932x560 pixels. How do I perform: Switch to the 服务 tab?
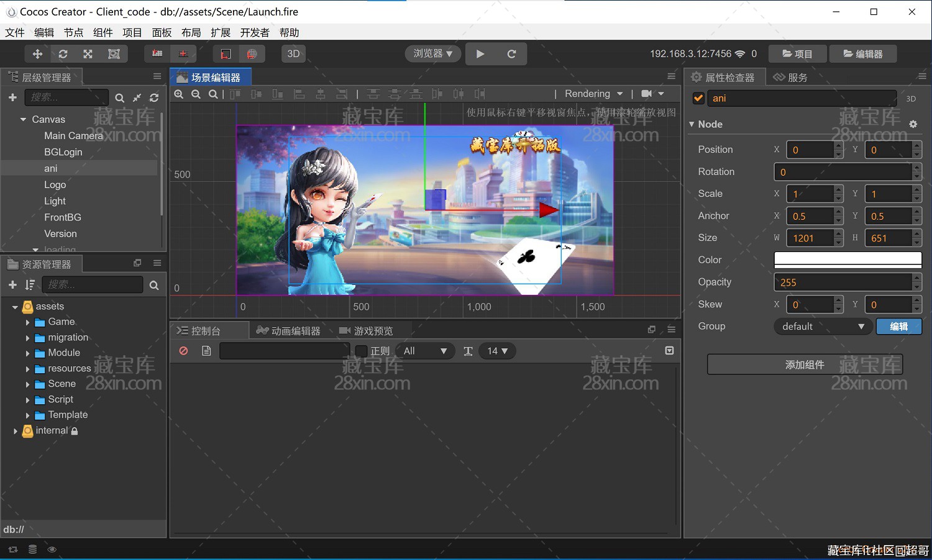click(x=790, y=78)
